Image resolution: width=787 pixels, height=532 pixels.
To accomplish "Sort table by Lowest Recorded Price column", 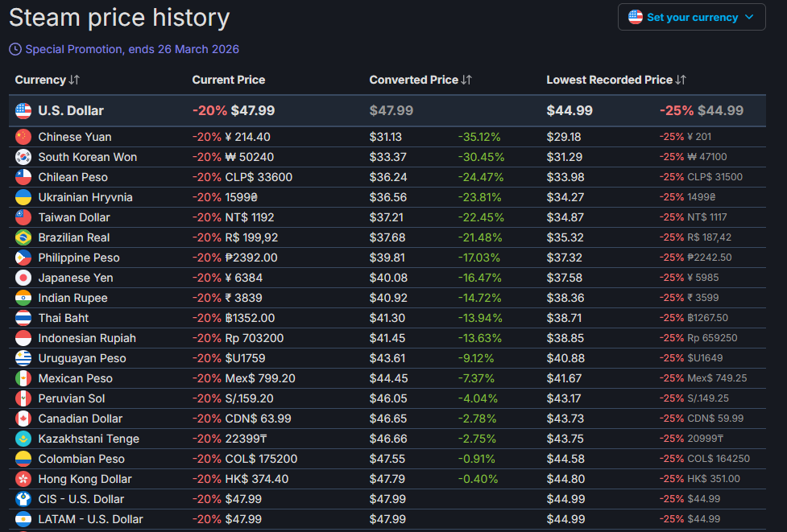I will pos(616,80).
